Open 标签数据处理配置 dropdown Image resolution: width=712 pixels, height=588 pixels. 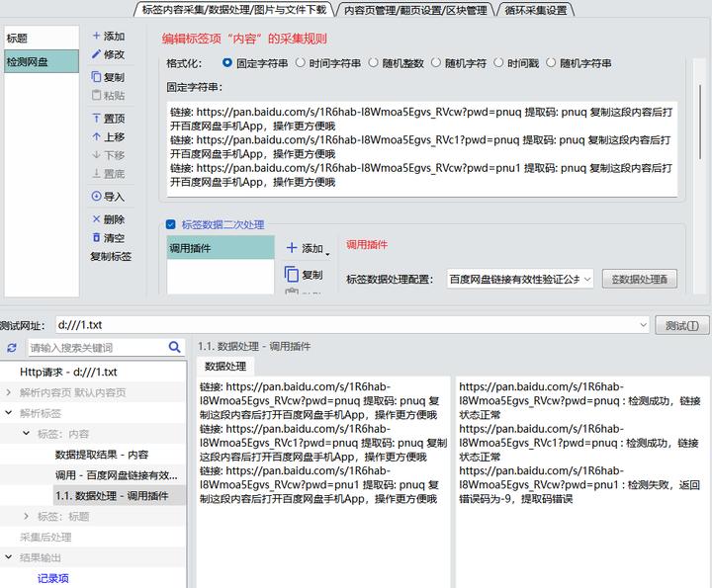click(x=520, y=279)
